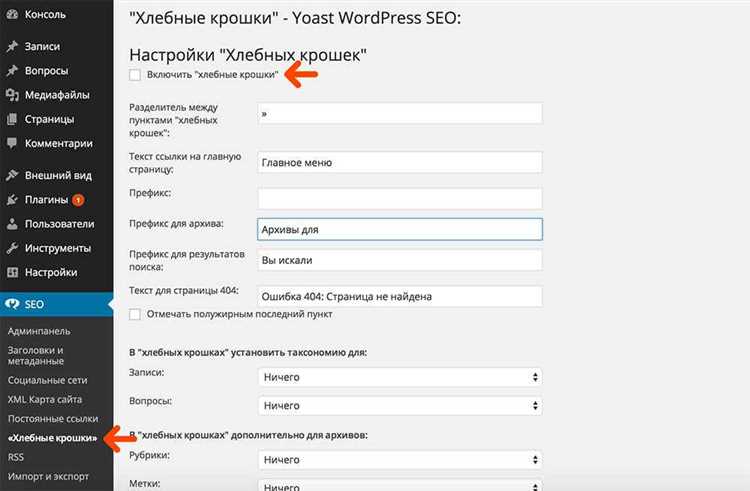Screen dimensions: 750x491
Task: Open the Рубрики archive dropdown
Action: tap(400, 460)
